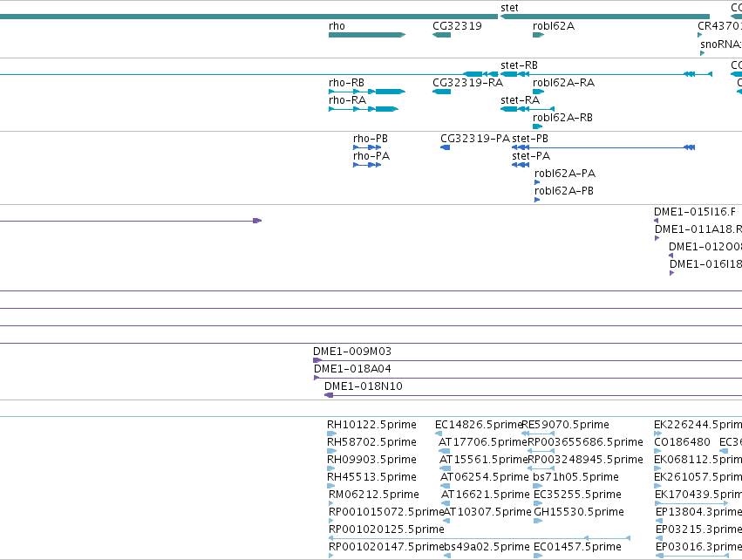The width and height of the screenshot is (742, 560).
Task: Select the rho-PB protein glyph
Action: tap(367, 147)
